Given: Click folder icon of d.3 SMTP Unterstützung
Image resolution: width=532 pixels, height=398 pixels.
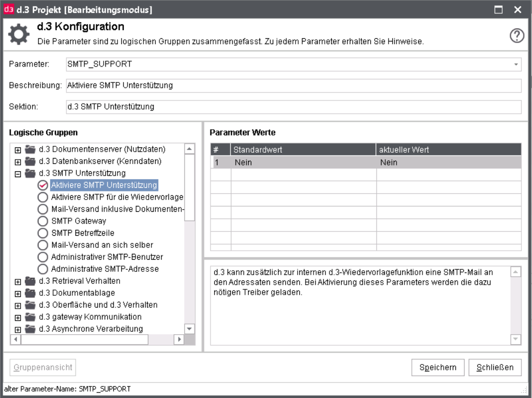Looking at the screenshot, I should pos(30,173).
